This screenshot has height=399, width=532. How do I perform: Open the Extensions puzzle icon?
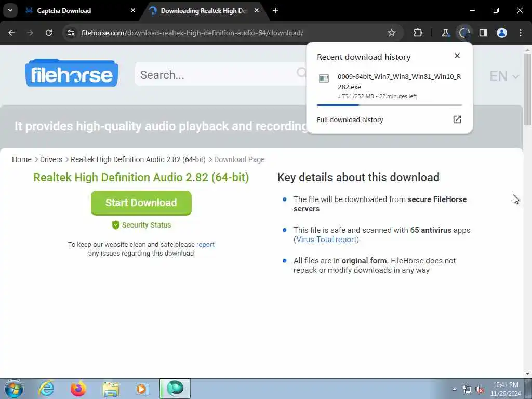point(418,33)
